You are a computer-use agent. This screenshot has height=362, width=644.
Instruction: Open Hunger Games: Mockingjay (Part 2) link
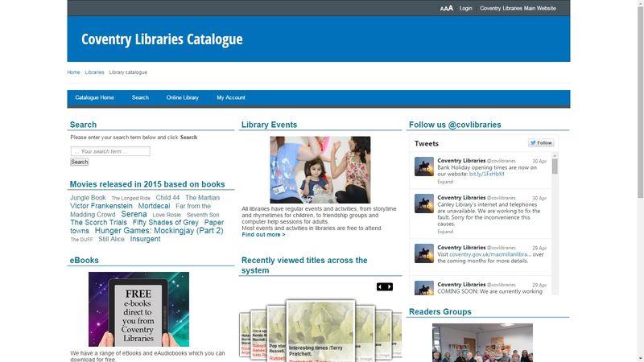pyautogui.click(x=159, y=231)
